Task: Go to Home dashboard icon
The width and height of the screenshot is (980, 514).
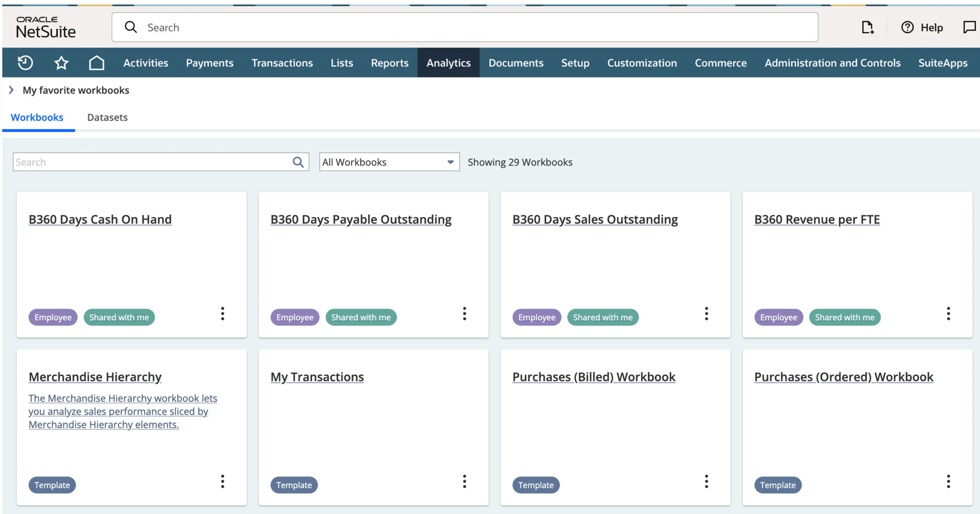Action: coord(96,63)
